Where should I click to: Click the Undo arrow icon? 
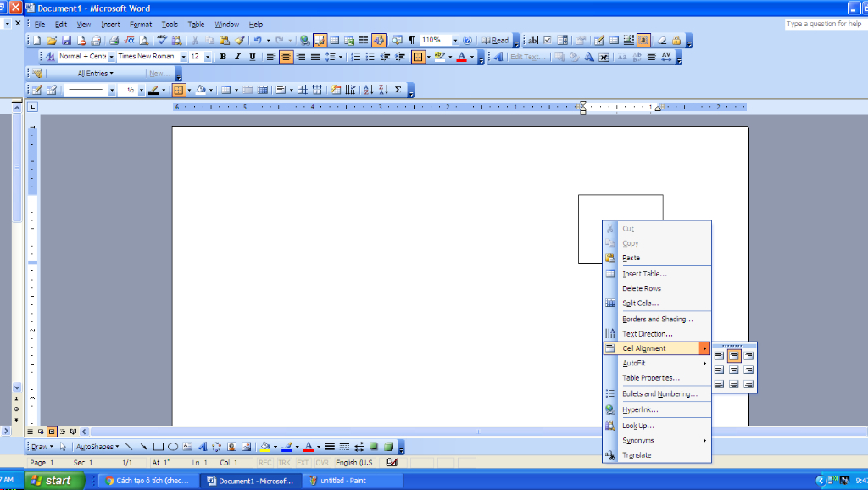click(x=258, y=41)
